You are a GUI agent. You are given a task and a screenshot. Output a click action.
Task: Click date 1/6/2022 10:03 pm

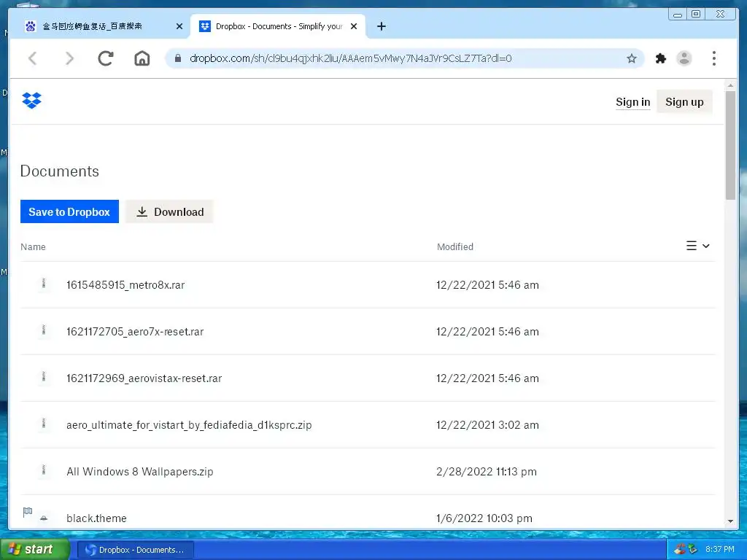pyautogui.click(x=484, y=518)
